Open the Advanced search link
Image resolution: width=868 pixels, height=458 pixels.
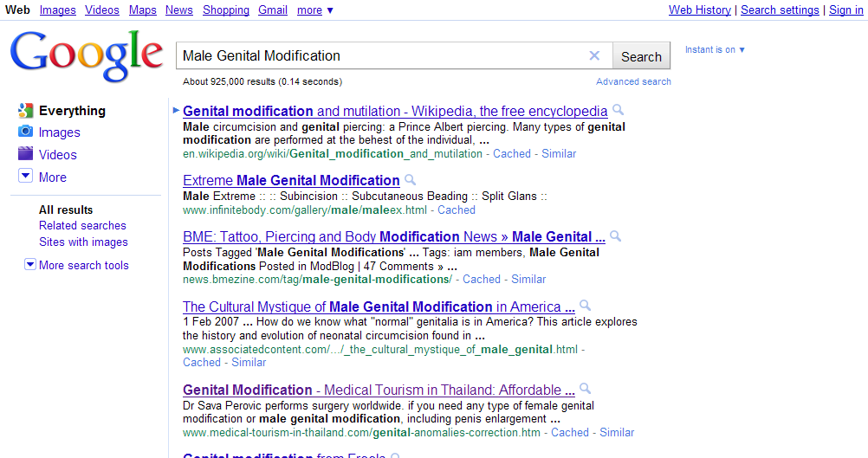point(633,81)
